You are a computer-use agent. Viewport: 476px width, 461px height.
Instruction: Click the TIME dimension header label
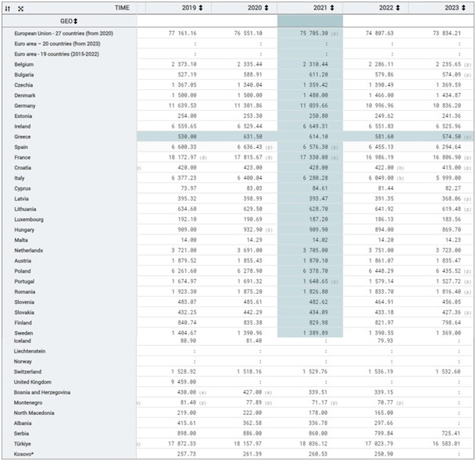[x=121, y=7]
